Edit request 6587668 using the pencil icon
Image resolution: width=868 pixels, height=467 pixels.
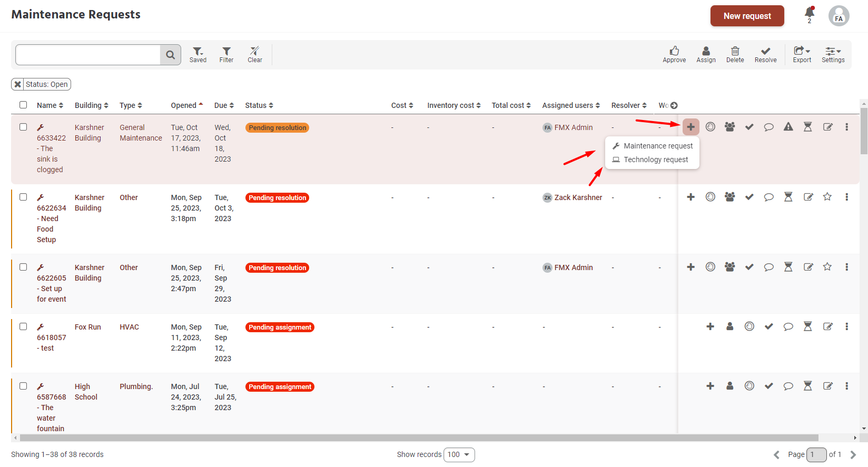[x=828, y=386]
